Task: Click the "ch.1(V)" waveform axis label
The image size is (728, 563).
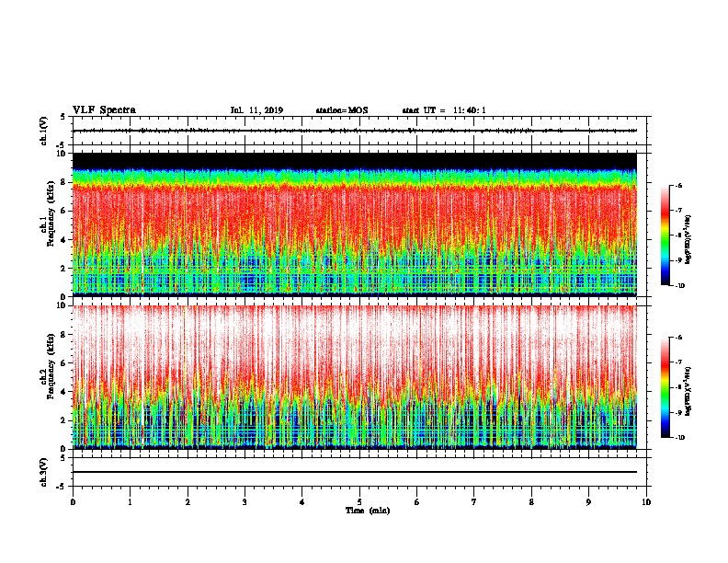Action: (x=43, y=131)
